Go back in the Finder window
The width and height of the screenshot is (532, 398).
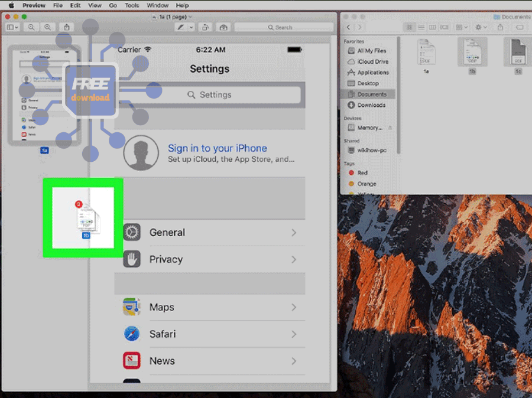(348, 27)
